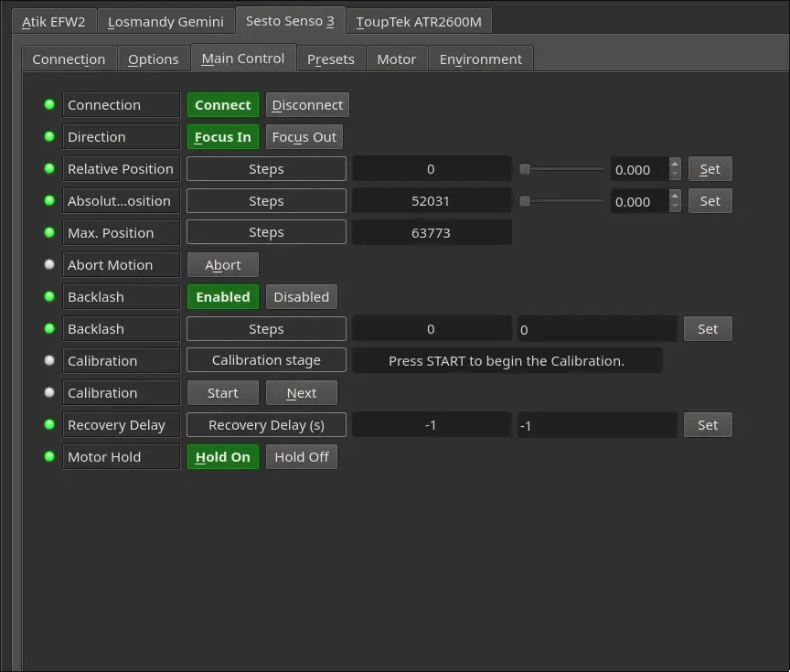Viewport: 790px width, 672px height.
Task: Click the status LED for Motor Hold
Action: click(49, 456)
